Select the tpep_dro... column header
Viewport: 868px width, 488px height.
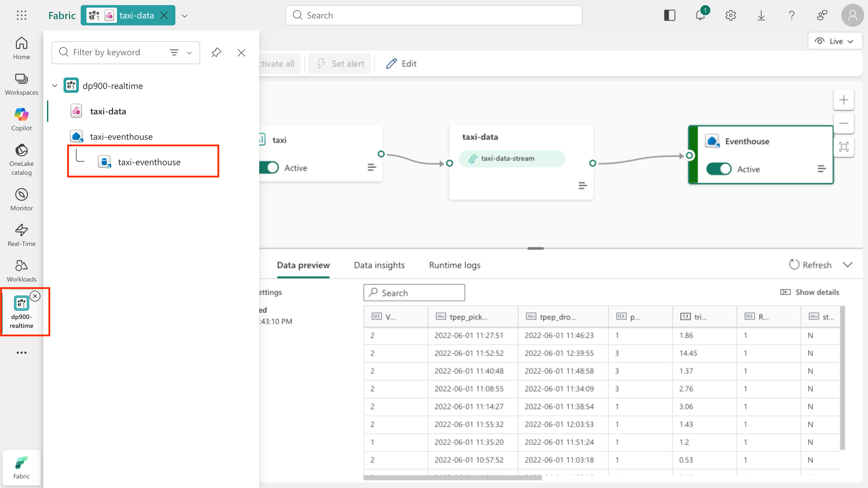point(563,316)
